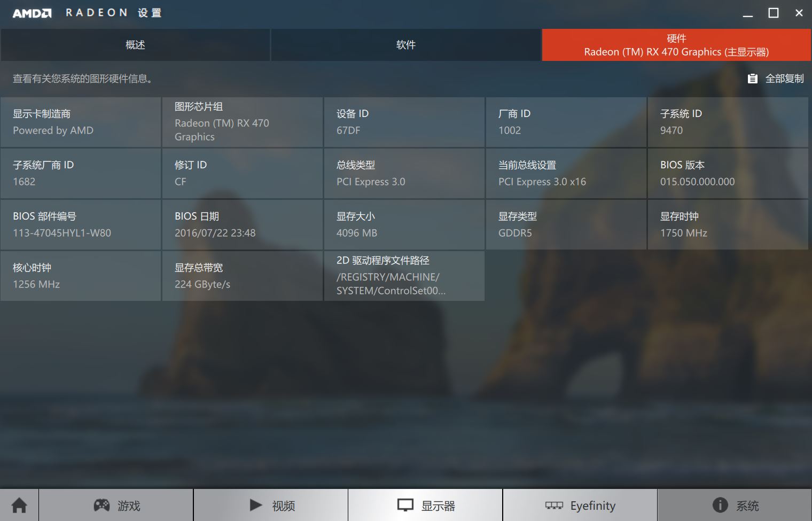Select the 硬件 Radeon RX 470 tab
The image size is (812, 521).
pos(676,45)
